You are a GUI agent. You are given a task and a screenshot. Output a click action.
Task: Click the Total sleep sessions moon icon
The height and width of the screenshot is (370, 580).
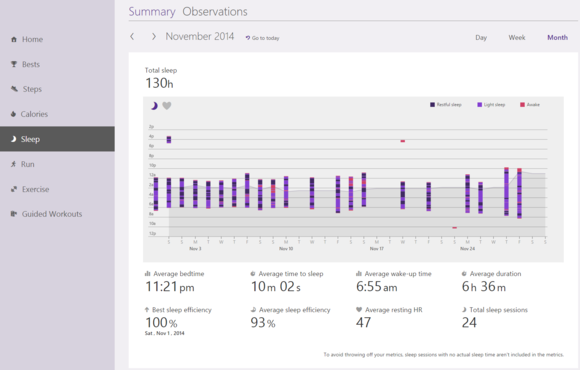click(x=464, y=310)
